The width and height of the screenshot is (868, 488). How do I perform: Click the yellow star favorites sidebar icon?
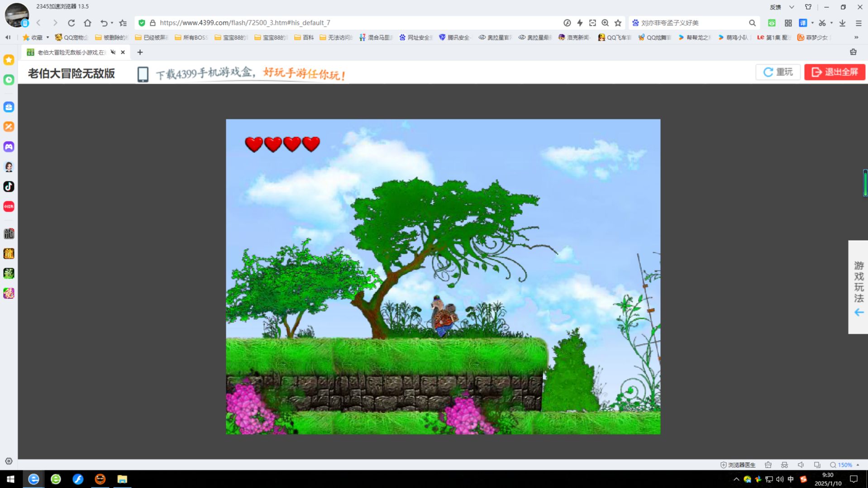(9, 60)
